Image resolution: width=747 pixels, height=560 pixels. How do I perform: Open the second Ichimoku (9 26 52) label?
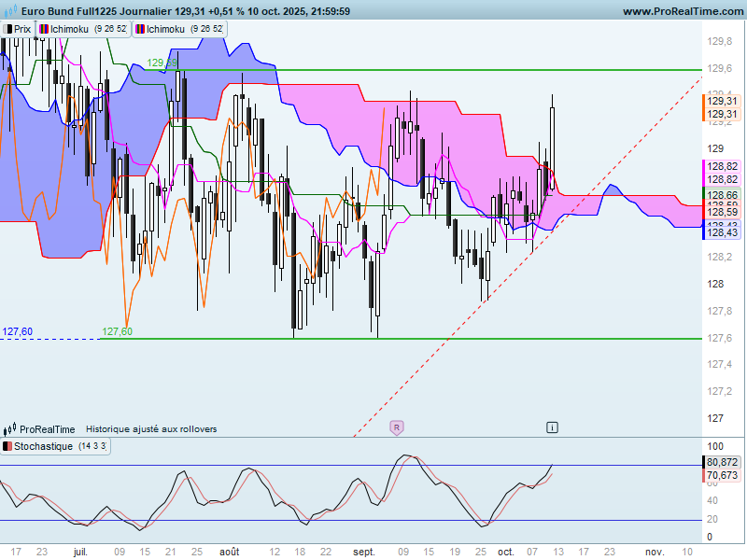(179, 29)
